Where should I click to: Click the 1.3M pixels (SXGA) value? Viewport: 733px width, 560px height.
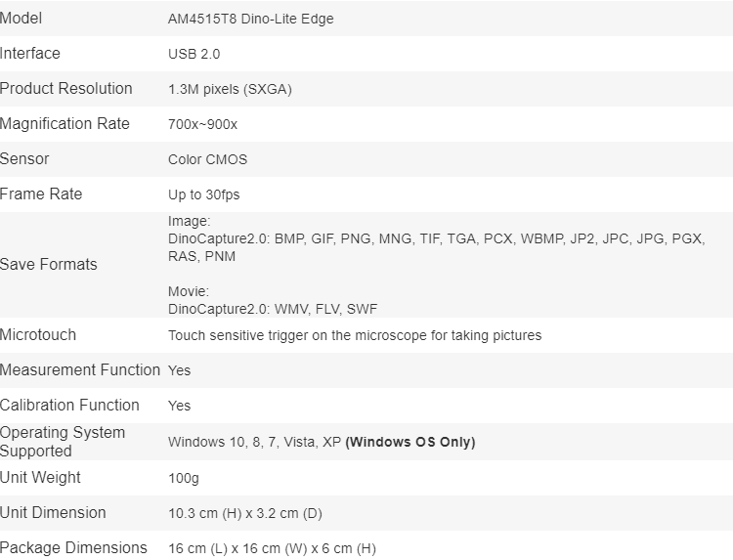[x=230, y=90]
